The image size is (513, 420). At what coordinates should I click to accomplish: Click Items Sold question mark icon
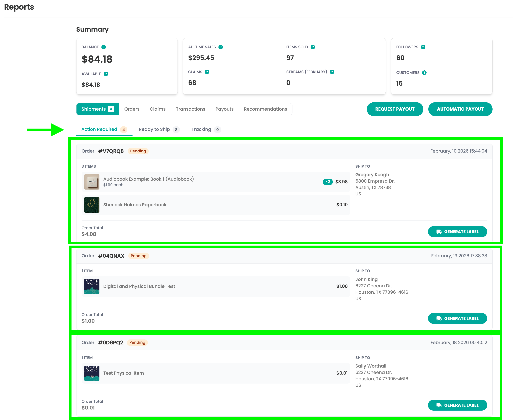(x=313, y=47)
